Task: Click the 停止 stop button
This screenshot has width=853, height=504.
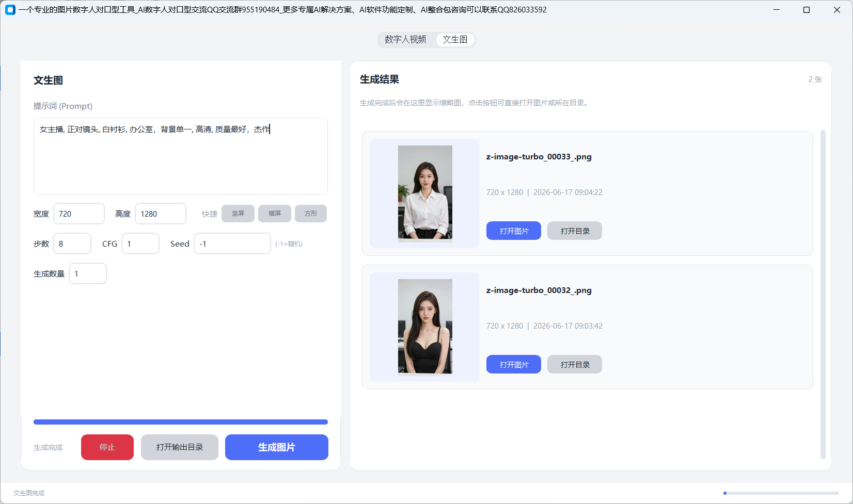Action: pyautogui.click(x=107, y=447)
